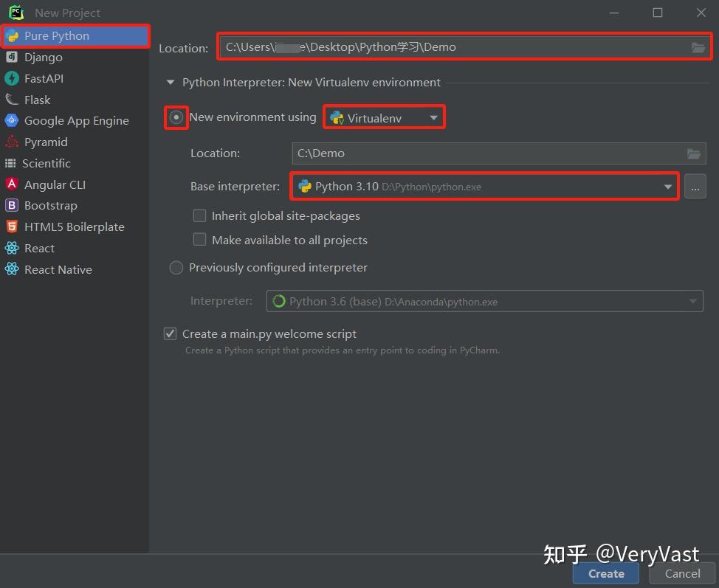The image size is (719, 588).
Task: Click the Virtualenv python icon
Action: pos(337,118)
